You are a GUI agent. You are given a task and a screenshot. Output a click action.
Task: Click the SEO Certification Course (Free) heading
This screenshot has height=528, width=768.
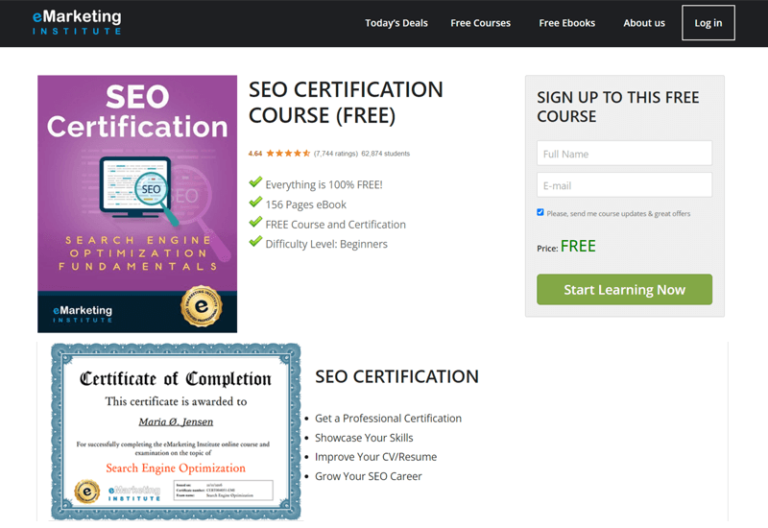(346, 102)
